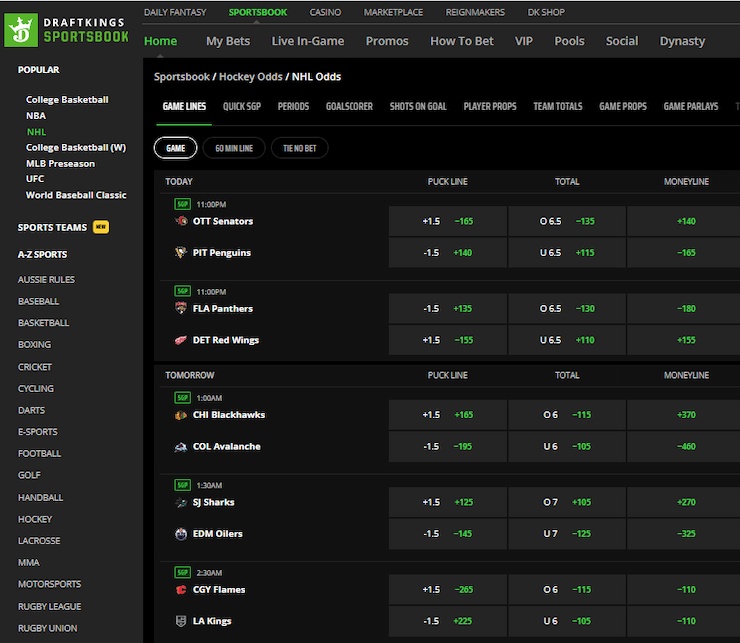Image resolution: width=740 pixels, height=643 pixels.
Task: Open Reignmakers in top bar
Action: [x=475, y=12]
